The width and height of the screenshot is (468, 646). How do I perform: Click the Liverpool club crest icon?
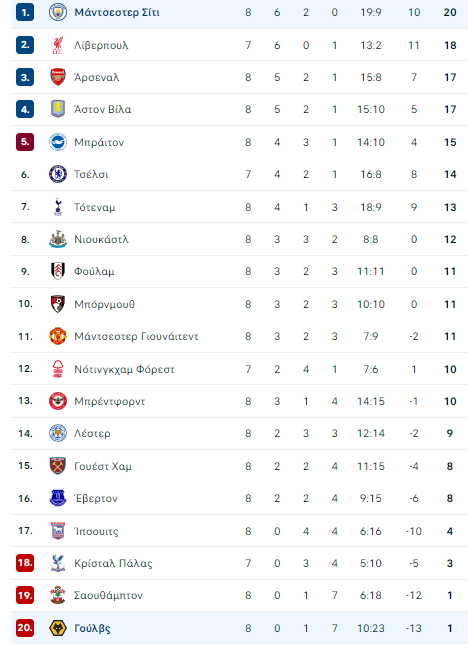(58, 45)
